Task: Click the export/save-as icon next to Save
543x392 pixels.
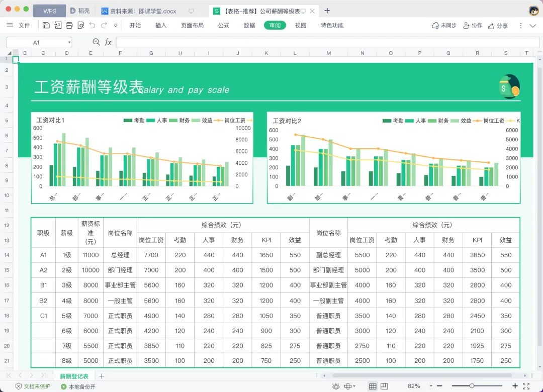Action: click(x=58, y=25)
